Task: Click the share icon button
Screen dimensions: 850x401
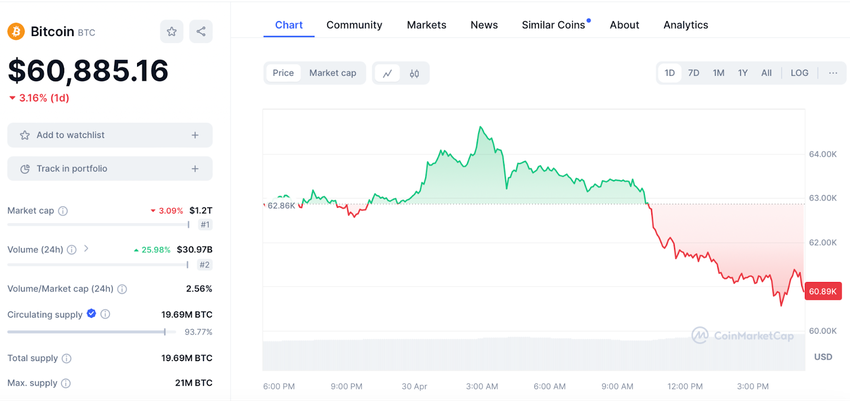Action: (201, 32)
